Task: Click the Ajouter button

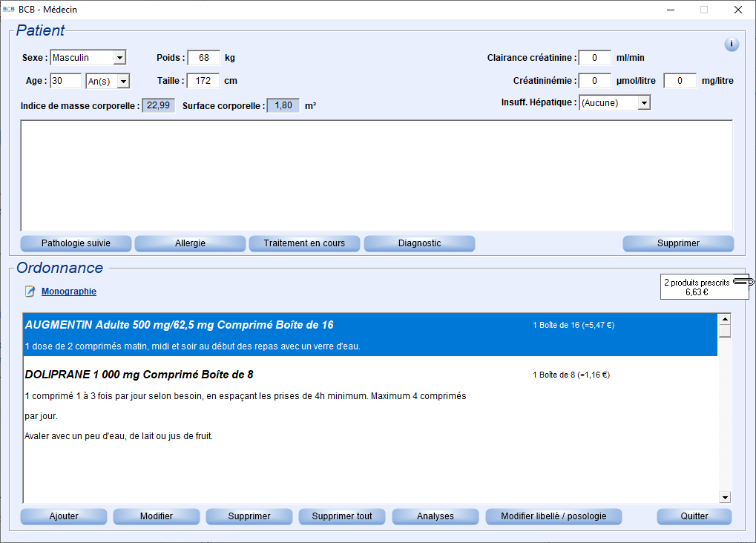Action: pos(64,516)
